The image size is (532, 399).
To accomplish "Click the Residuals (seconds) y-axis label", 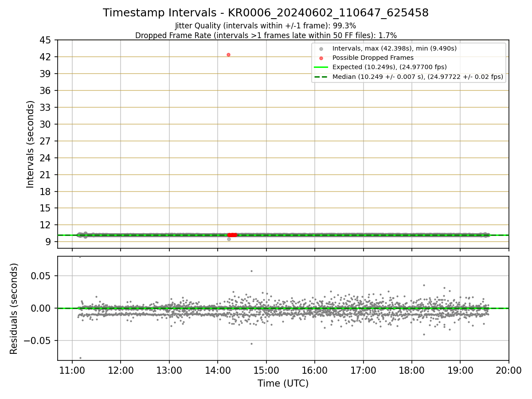I will coord(14,309).
